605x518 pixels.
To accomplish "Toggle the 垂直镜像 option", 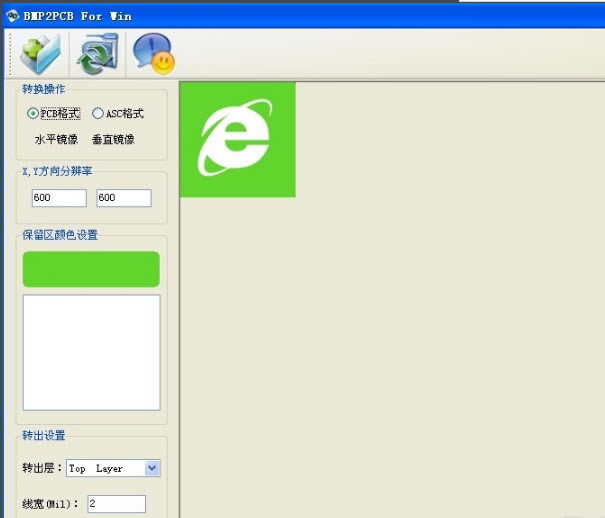I will click(113, 139).
